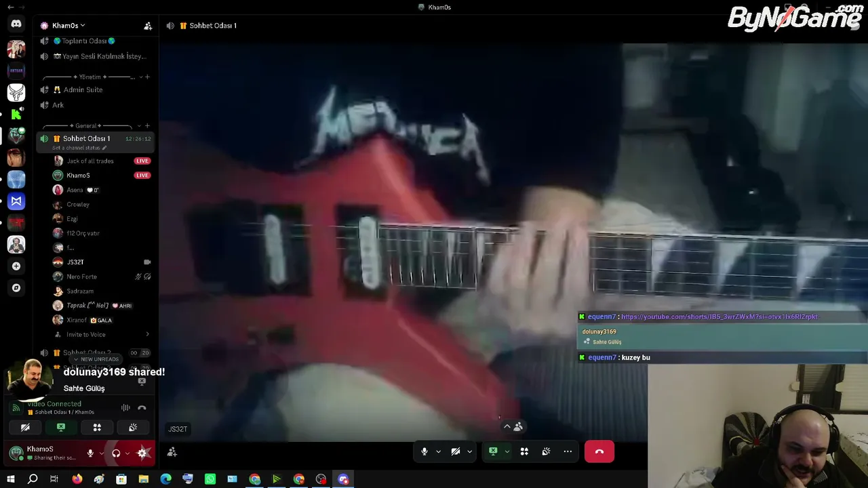
Task: Open the white bull logo server
Action: click(16, 92)
